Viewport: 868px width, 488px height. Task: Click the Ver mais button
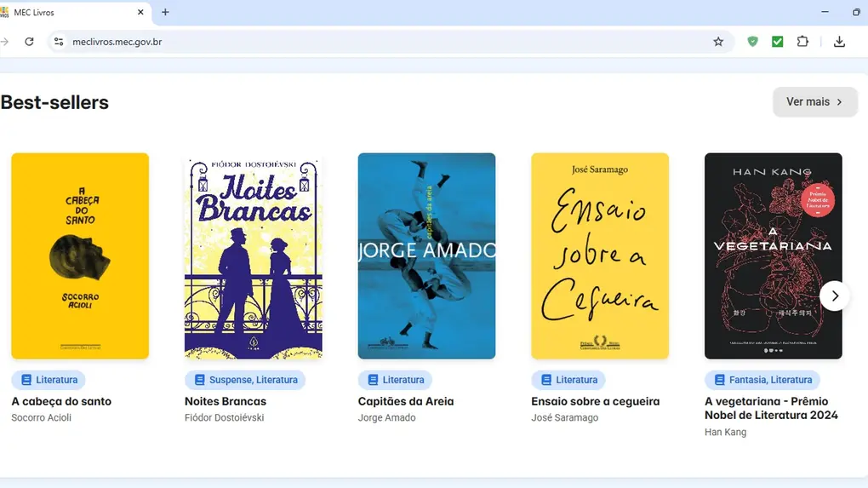pyautogui.click(x=814, y=102)
